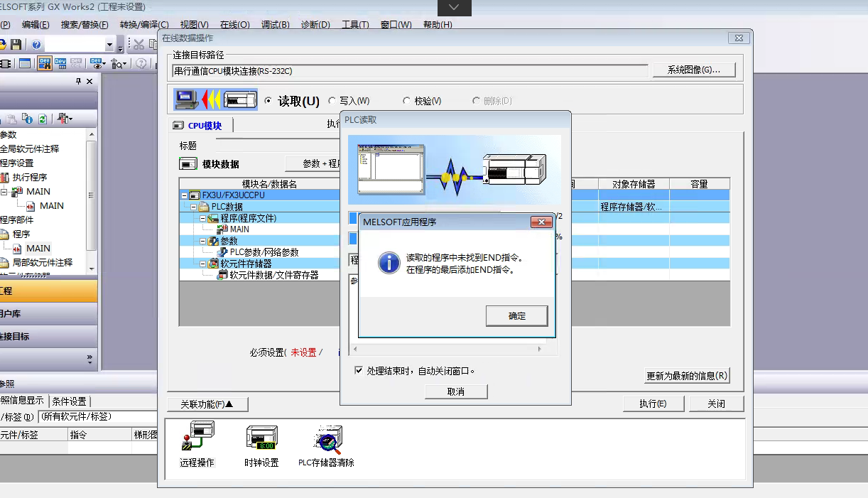Click the 系统图像(G)... button
The width and height of the screenshot is (868, 498).
pyautogui.click(x=693, y=70)
